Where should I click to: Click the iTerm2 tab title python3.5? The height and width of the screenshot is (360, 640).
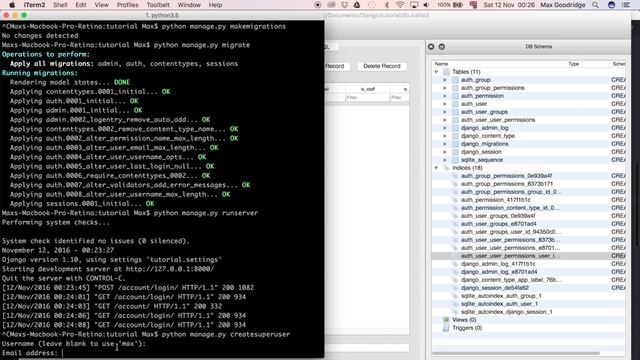[162, 16]
